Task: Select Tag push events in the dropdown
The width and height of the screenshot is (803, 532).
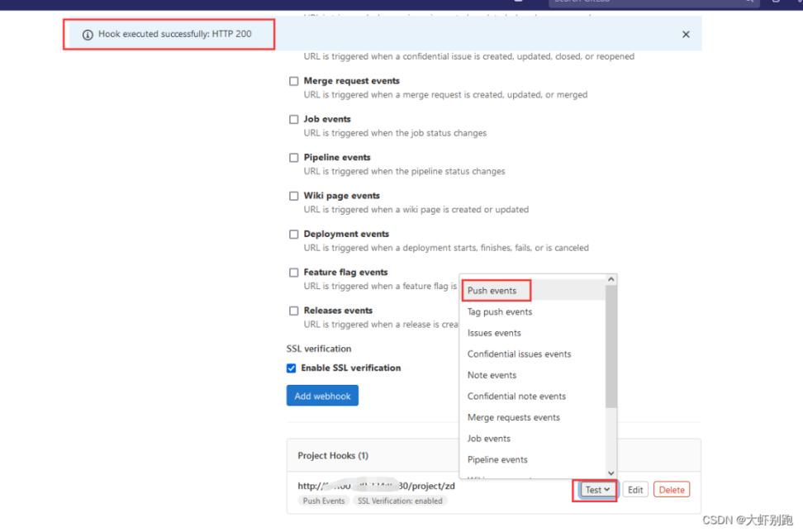Action: tap(500, 312)
